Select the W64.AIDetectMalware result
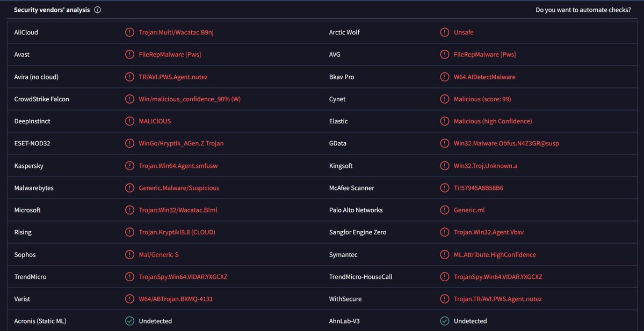 coord(484,77)
